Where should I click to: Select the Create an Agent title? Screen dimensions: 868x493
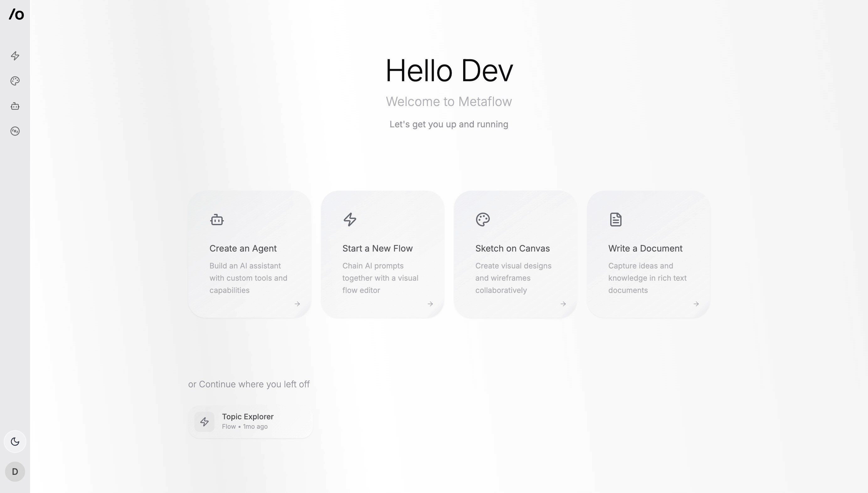pos(243,248)
